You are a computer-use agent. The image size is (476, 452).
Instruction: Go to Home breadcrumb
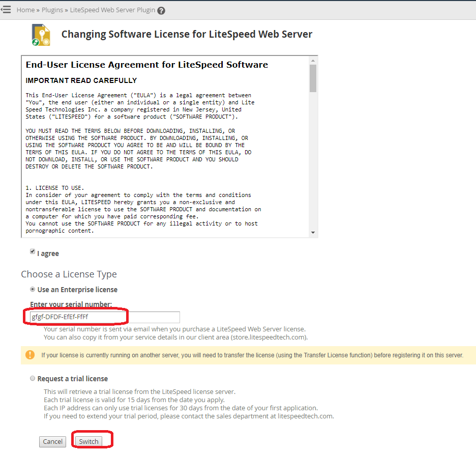(25, 10)
